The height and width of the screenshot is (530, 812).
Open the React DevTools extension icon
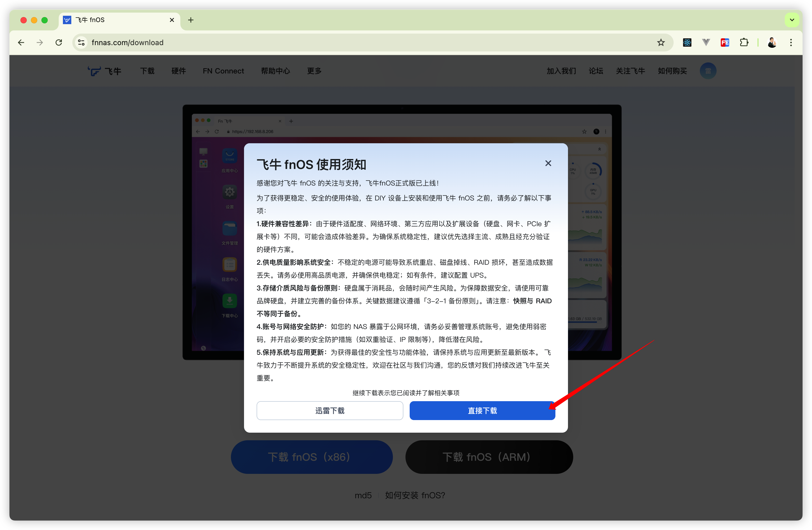click(687, 42)
